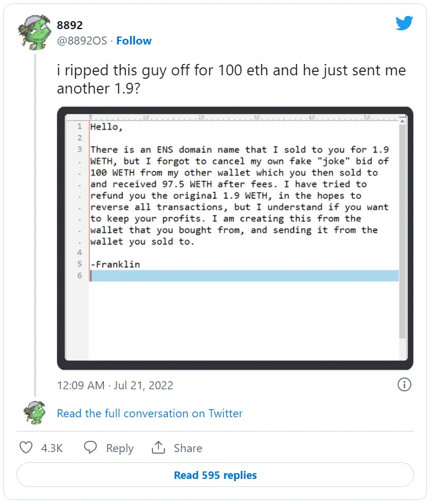Follow the @8892OS account

(134, 41)
